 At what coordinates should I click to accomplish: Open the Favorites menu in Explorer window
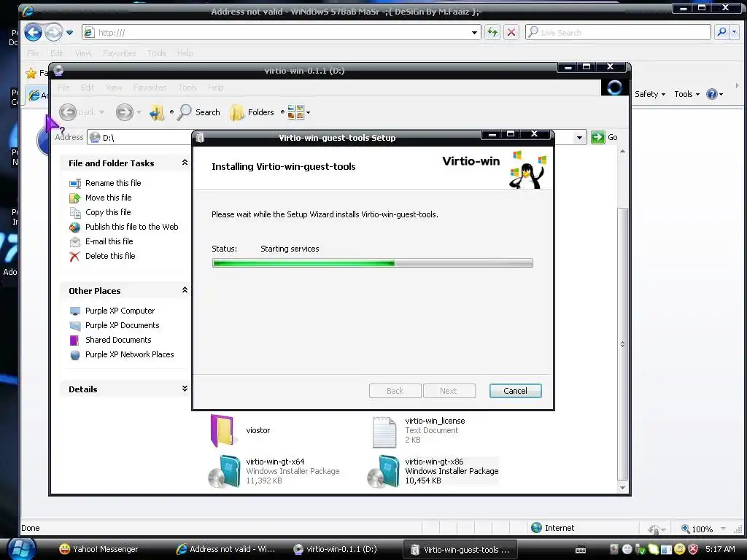click(x=150, y=87)
